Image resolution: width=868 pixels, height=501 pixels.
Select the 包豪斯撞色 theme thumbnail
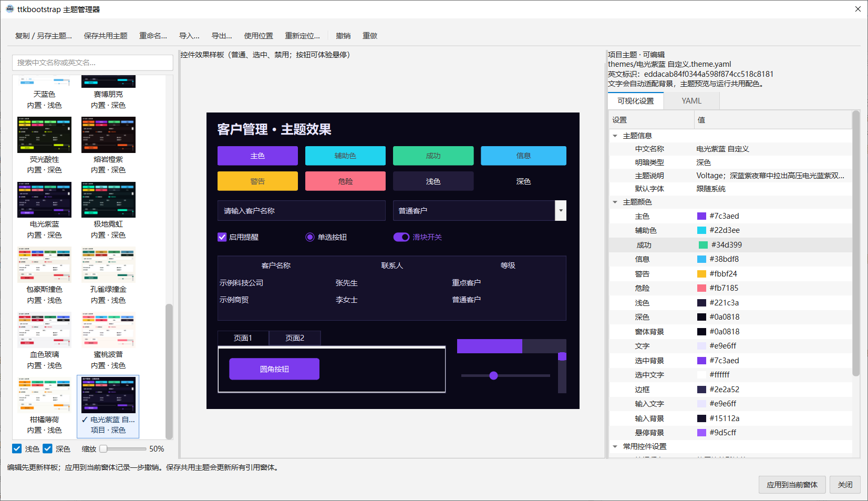pos(44,265)
